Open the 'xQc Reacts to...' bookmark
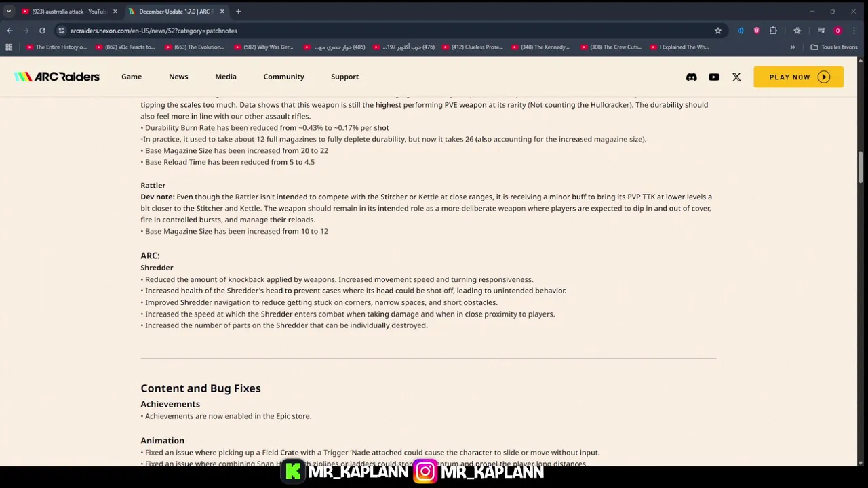This screenshot has width=868, height=488. pyautogui.click(x=125, y=47)
